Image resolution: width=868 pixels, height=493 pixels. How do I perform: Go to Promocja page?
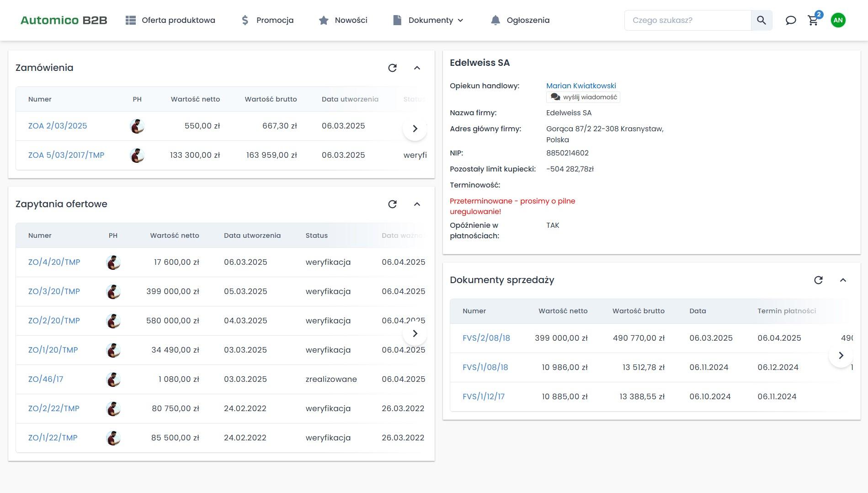tap(267, 20)
